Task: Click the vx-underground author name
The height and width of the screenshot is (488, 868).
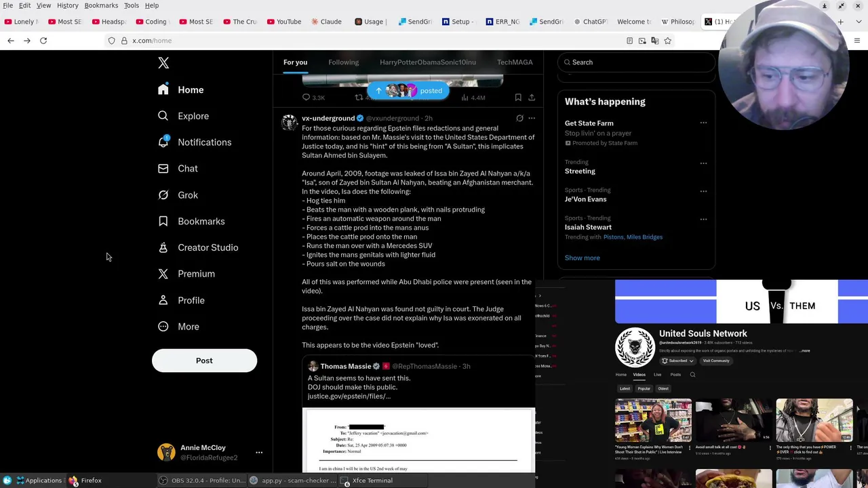Action: click(x=328, y=119)
